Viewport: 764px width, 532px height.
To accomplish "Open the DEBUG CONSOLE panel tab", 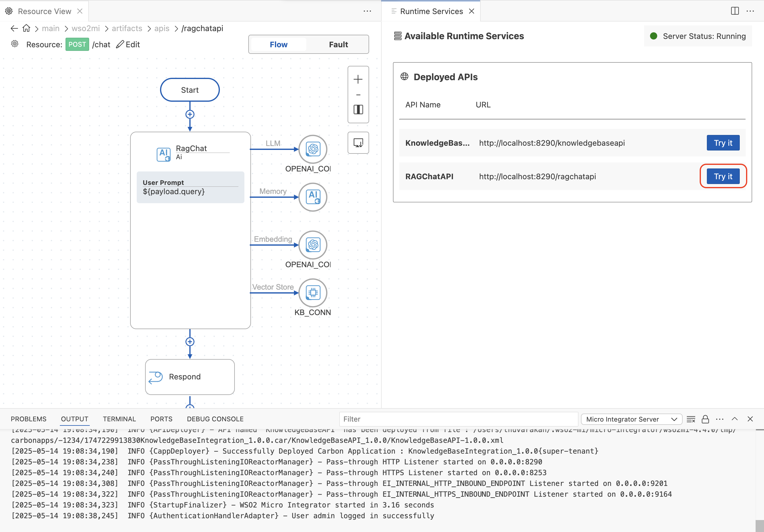I will point(215,419).
